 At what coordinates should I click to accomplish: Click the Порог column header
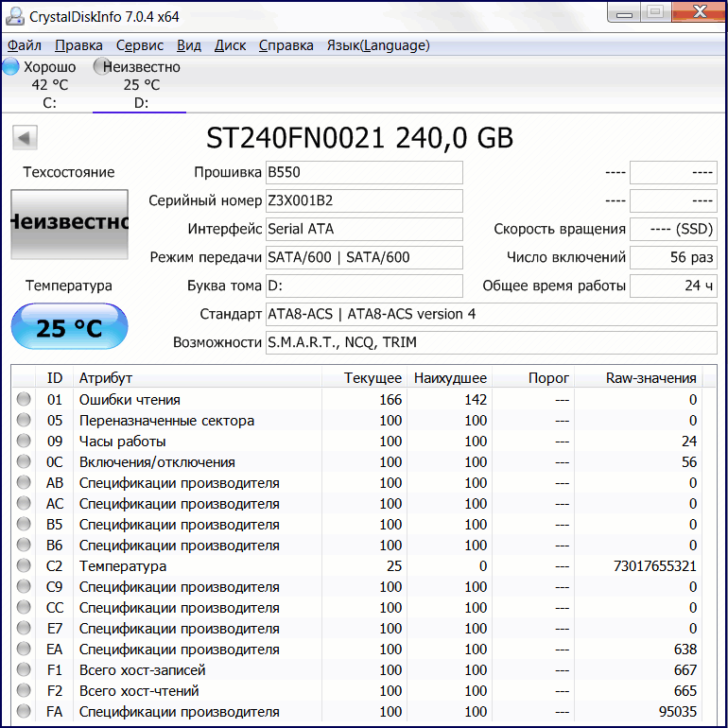click(x=533, y=378)
